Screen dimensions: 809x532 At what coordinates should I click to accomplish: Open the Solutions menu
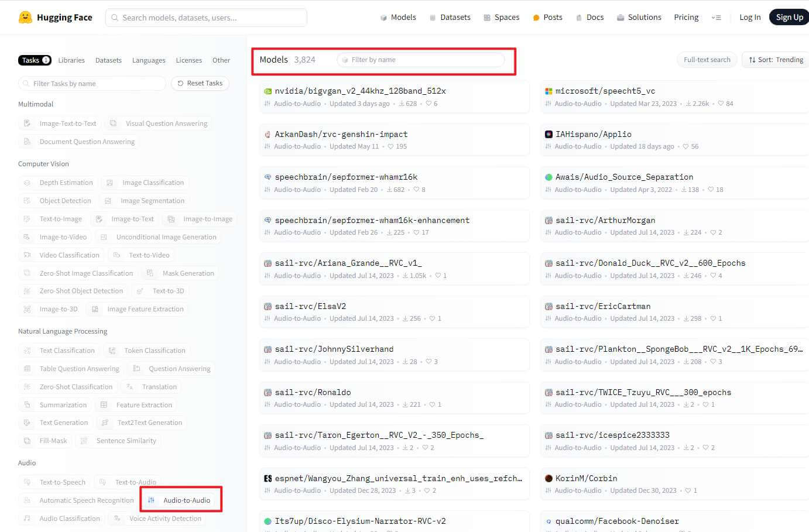tap(639, 18)
